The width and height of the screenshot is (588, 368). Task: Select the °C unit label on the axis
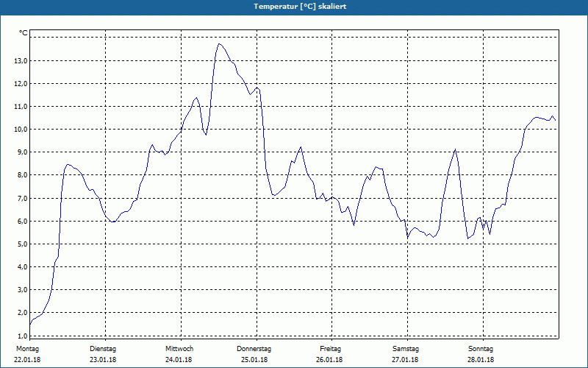(x=24, y=33)
